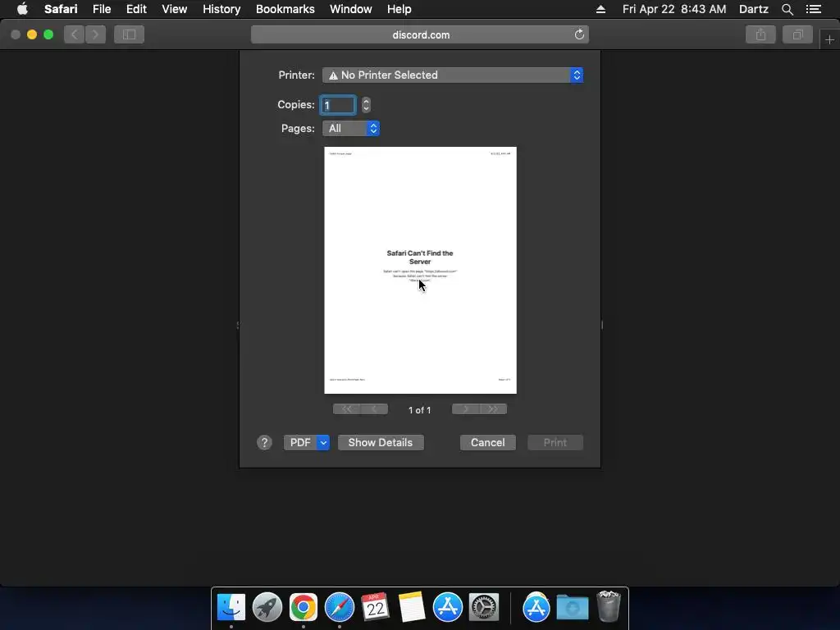This screenshot has width=840, height=630.
Task: Open Google Chrome from the Dock
Action: coord(304,607)
